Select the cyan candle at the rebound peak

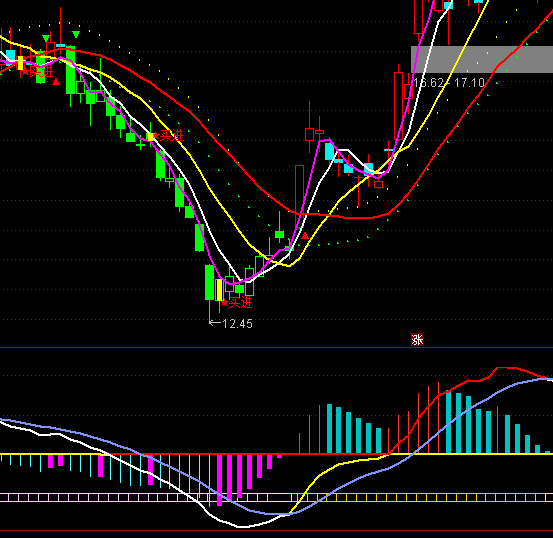(x=329, y=151)
